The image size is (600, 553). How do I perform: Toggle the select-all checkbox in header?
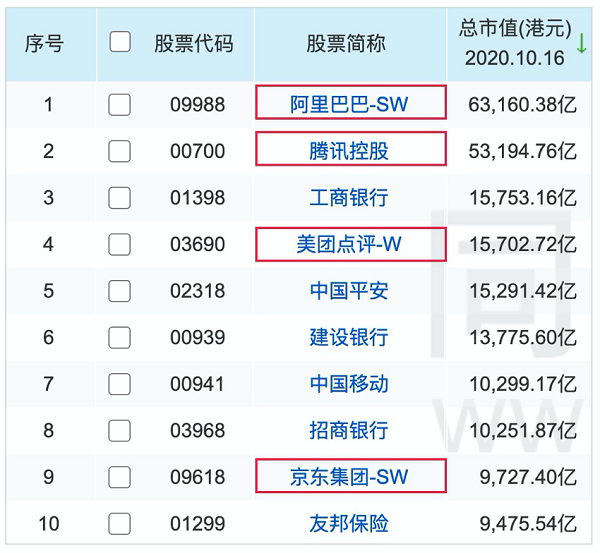point(120,42)
